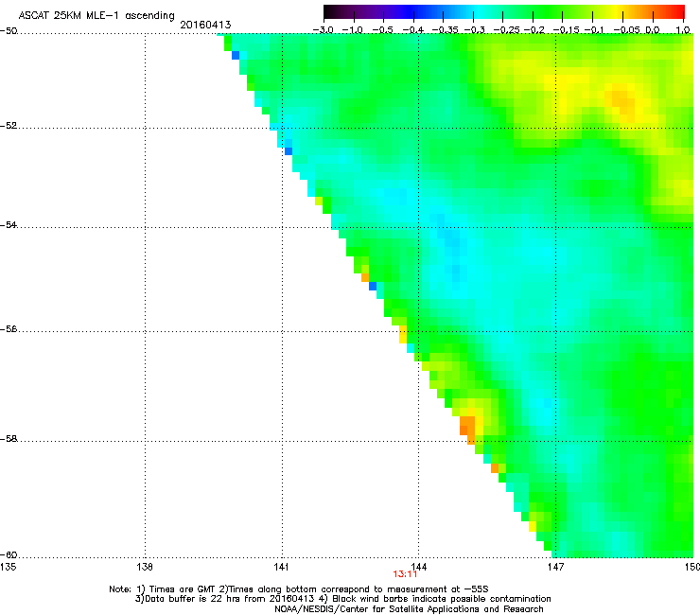Click the colorbar label -0.2
Viewport: 700px width, 615px height.
point(534,30)
